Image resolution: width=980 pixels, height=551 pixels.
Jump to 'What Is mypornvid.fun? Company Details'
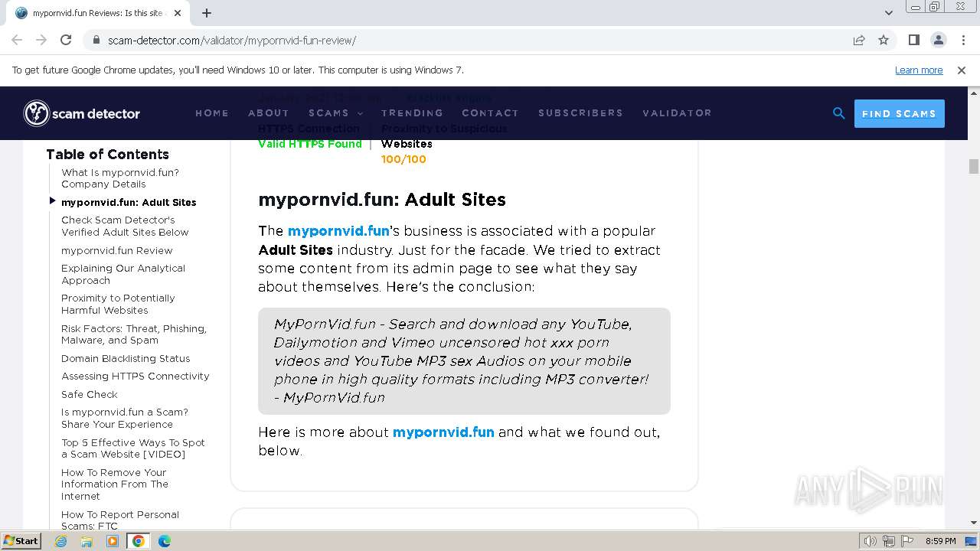(x=120, y=178)
